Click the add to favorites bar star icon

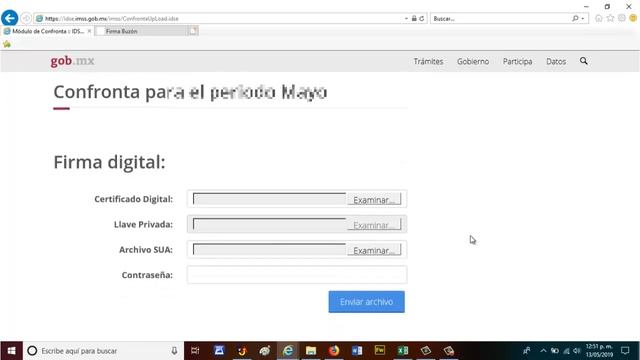[x=7, y=44]
